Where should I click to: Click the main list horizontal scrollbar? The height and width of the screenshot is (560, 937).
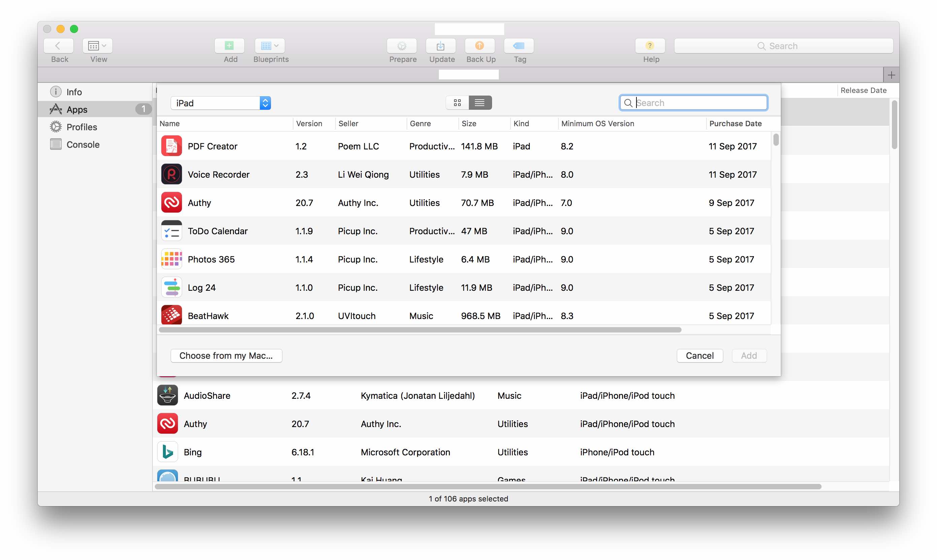pyautogui.click(x=488, y=486)
